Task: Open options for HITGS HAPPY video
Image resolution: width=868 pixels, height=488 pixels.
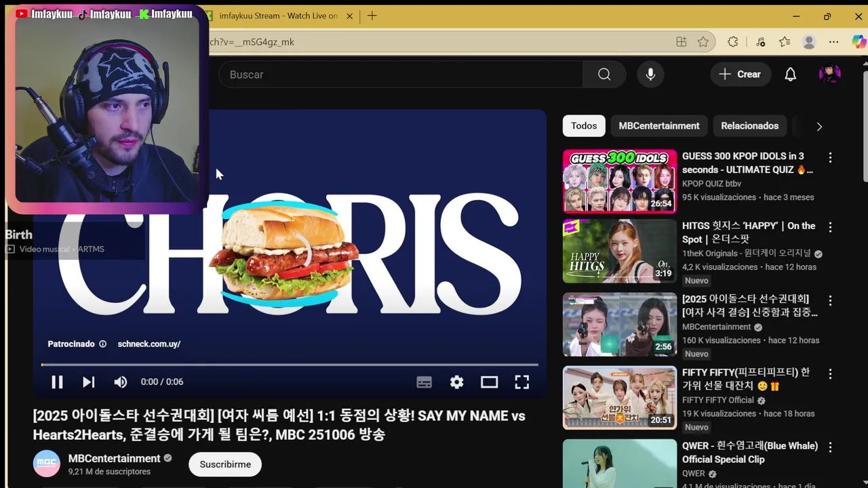Action: click(x=830, y=227)
